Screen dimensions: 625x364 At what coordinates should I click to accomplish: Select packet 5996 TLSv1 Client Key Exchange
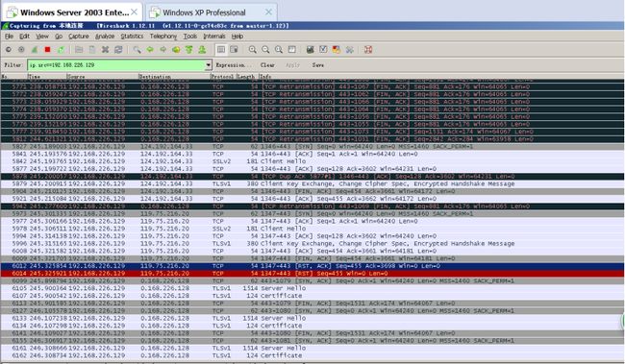tap(312, 243)
